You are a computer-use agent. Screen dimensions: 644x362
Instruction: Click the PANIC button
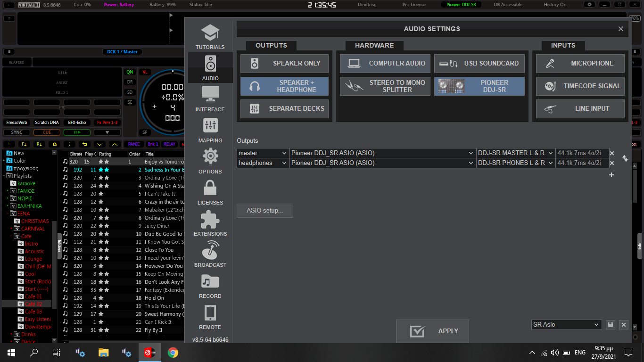[134, 144]
